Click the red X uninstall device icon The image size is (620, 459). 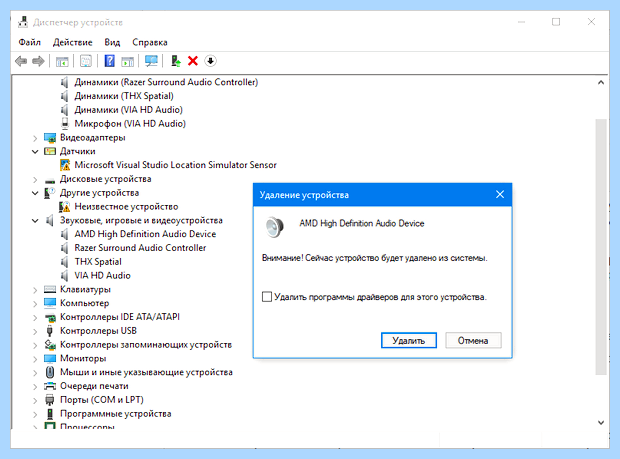pyautogui.click(x=193, y=61)
